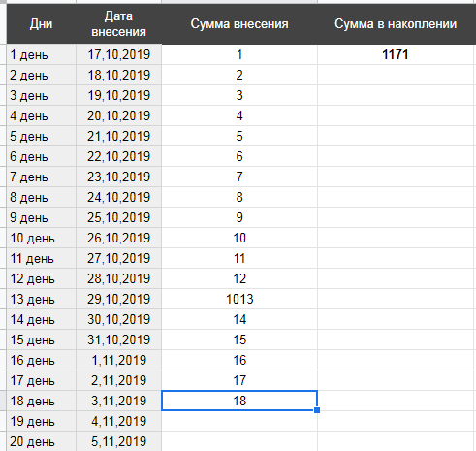Select the empty amount cell for 20 день

tap(239, 441)
